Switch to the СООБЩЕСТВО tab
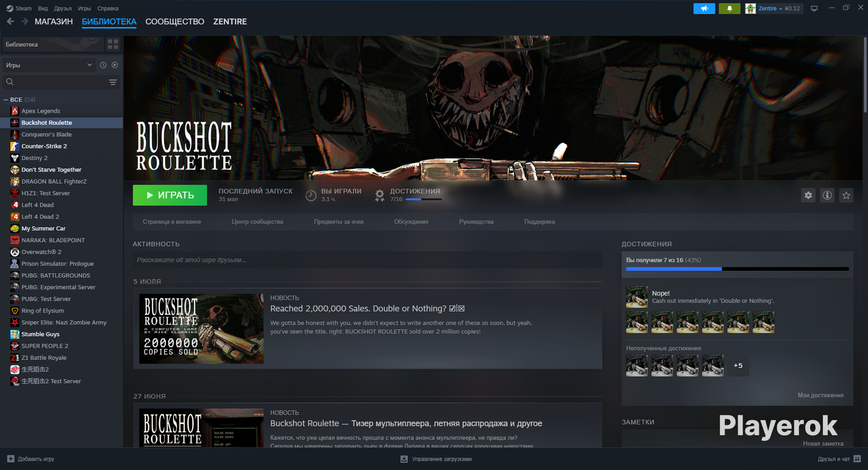This screenshot has height=470, width=868. [174, 22]
